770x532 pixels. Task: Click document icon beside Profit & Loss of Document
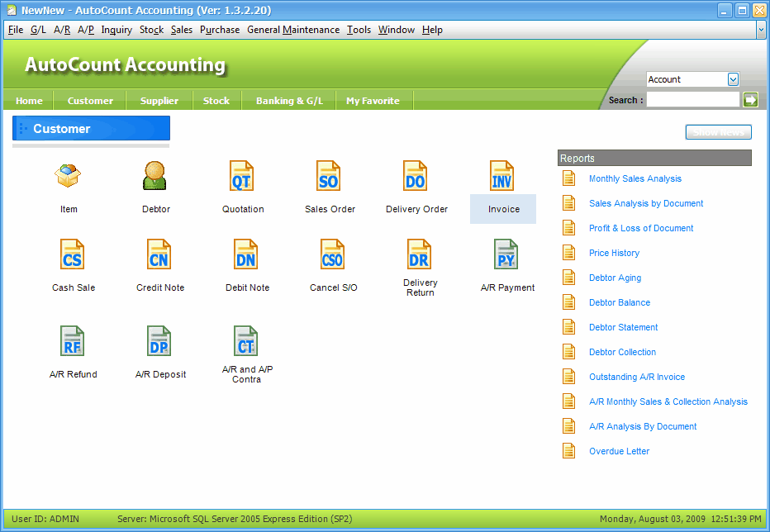[568, 228]
